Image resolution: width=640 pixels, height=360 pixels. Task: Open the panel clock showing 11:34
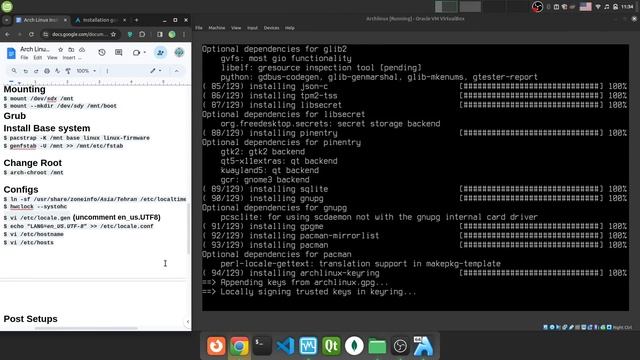point(627,7)
